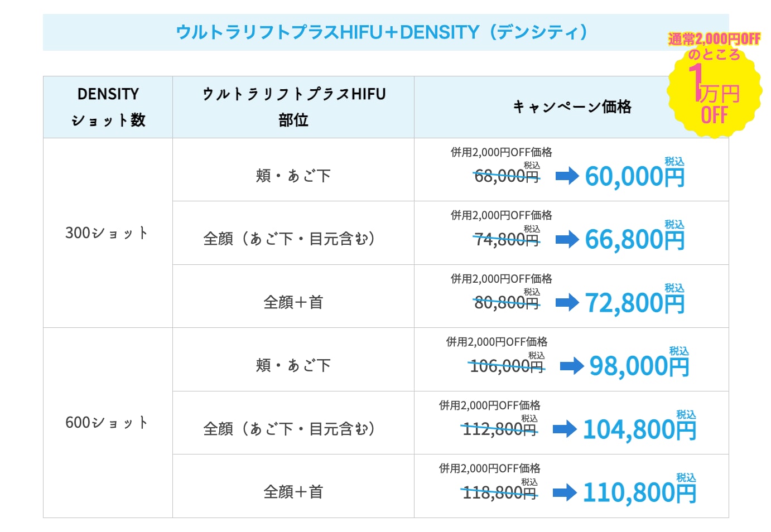The width and height of the screenshot is (771, 532).
Task: Click the blue arrow beside 104,800円
Action: click(x=565, y=430)
